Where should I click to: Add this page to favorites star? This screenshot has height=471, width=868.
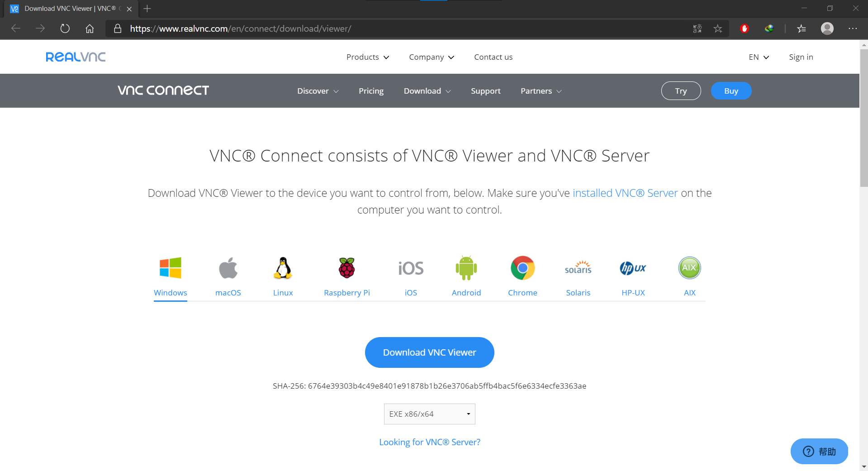click(718, 29)
